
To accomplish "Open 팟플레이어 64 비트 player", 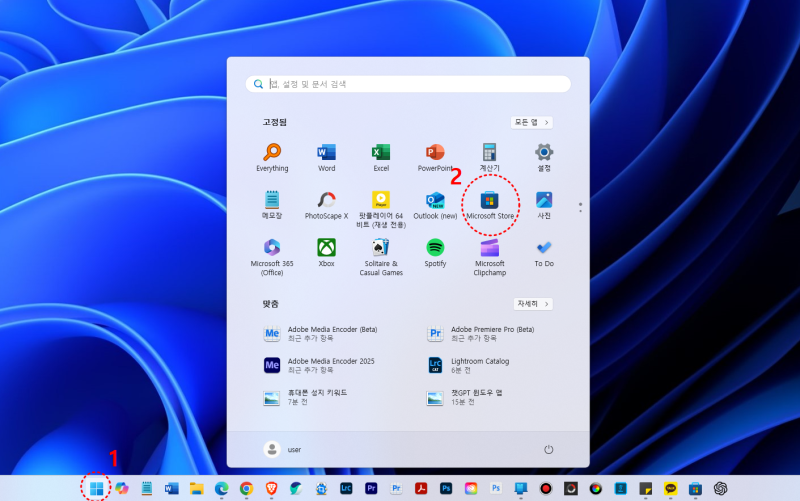I will [x=381, y=209].
